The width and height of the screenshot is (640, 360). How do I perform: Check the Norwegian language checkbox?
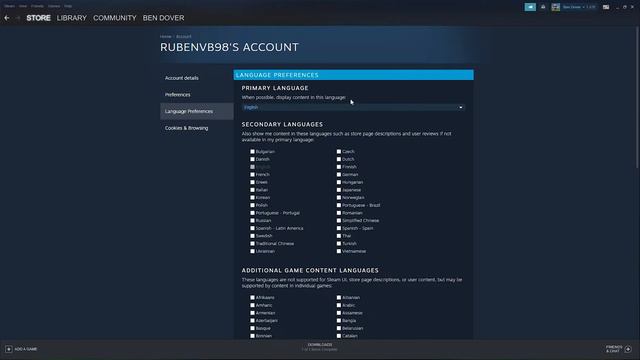[339, 198]
